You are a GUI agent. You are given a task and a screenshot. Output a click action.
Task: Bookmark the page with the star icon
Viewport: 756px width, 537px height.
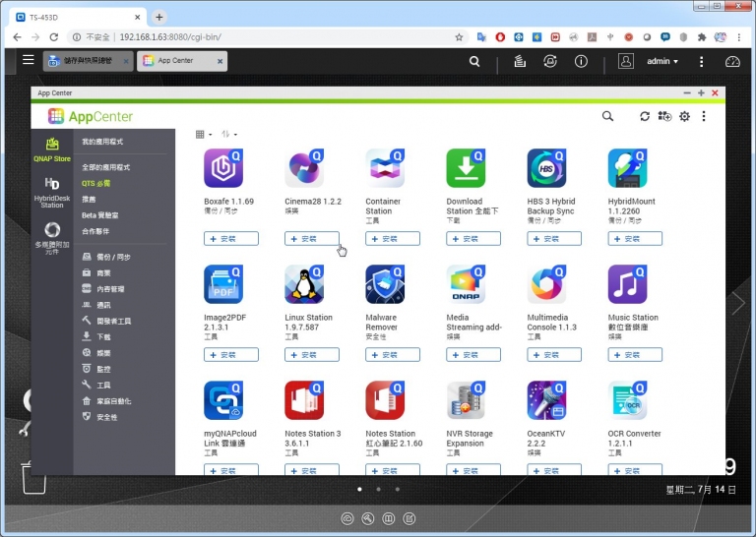click(x=459, y=37)
